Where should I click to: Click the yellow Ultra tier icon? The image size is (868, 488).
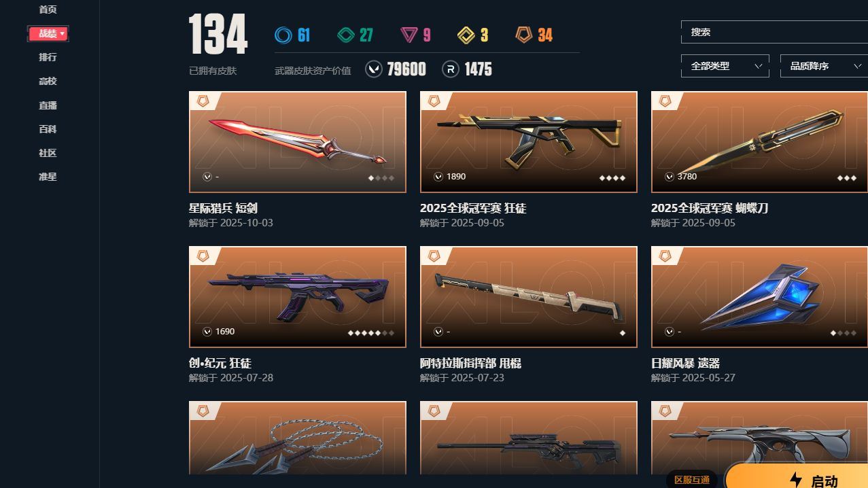466,35
